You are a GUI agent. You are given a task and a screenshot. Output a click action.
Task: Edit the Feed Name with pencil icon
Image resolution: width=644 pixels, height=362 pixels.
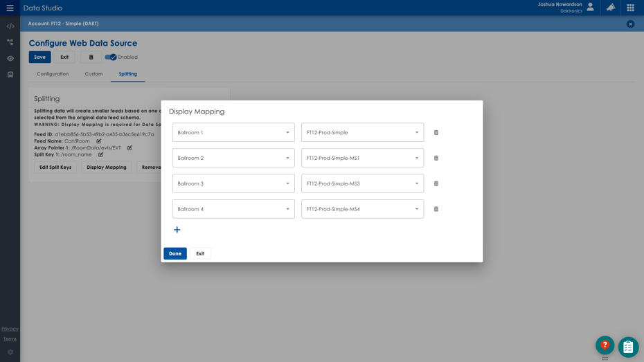click(99, 141)
